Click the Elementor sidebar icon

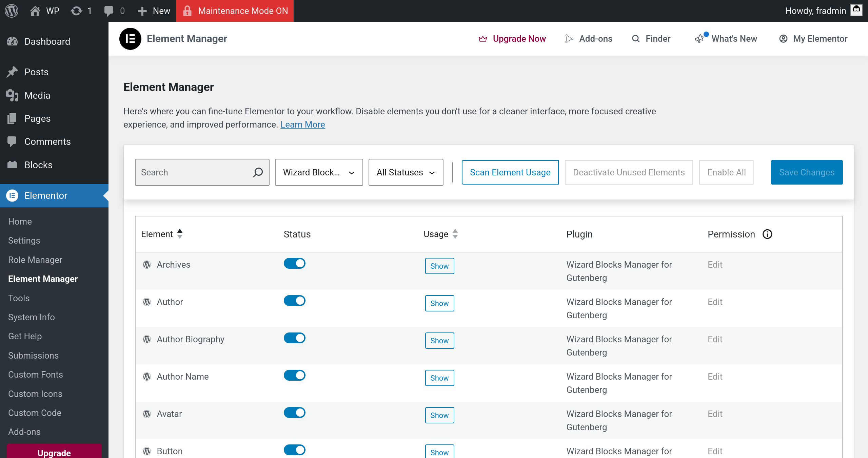click(x=12, y=195)
